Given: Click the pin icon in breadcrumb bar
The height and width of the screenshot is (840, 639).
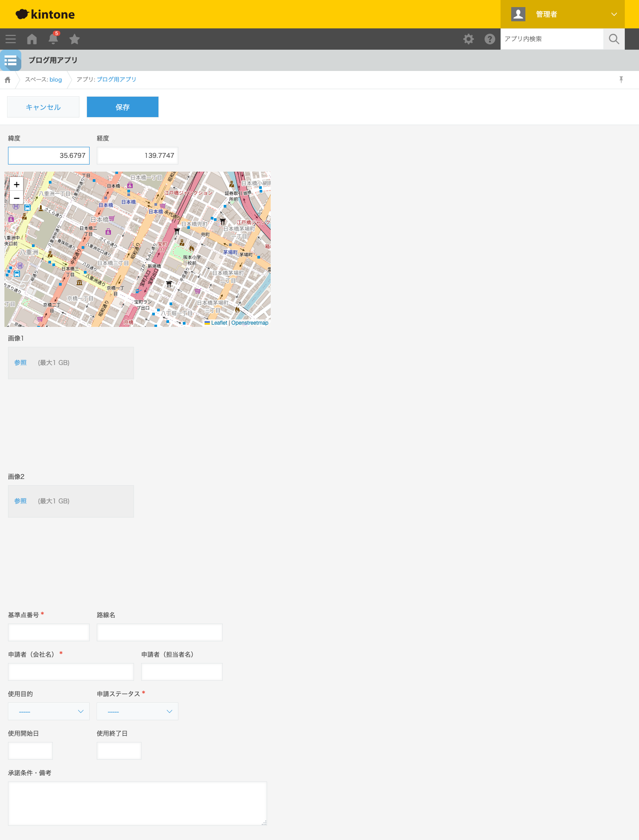Looking at the screenshot, I should [621, 79].
